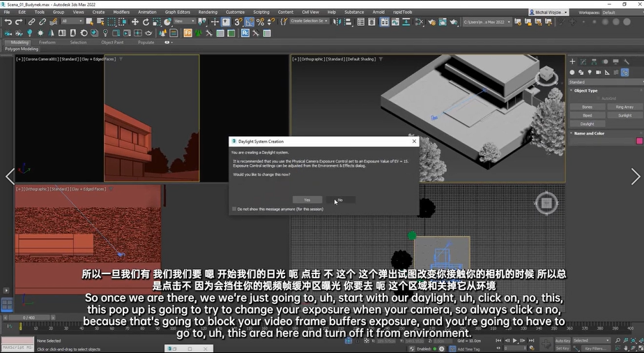
Task: Select Systems category icon in Create panel
Action: point(624,73)
